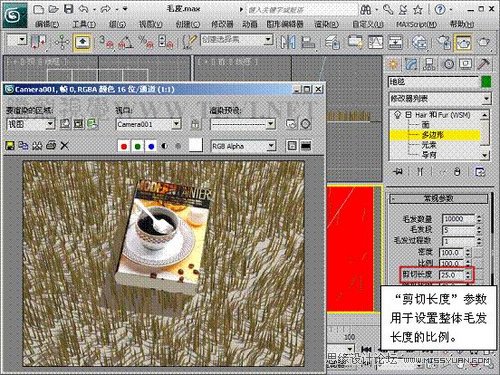Click the Render Setup teapot icon

444,42
